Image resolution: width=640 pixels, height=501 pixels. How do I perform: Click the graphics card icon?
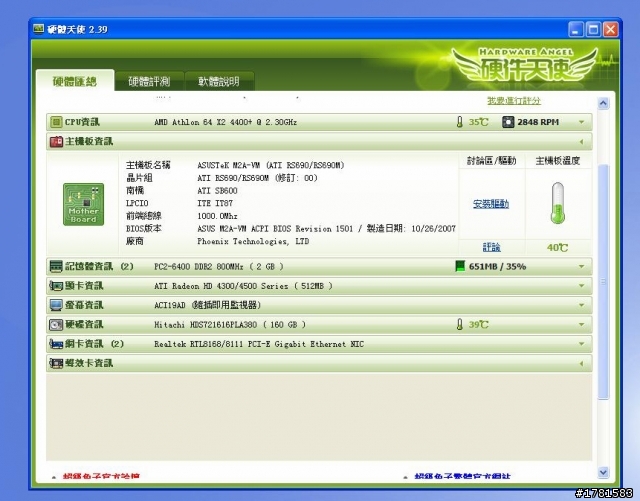(56, 285)
